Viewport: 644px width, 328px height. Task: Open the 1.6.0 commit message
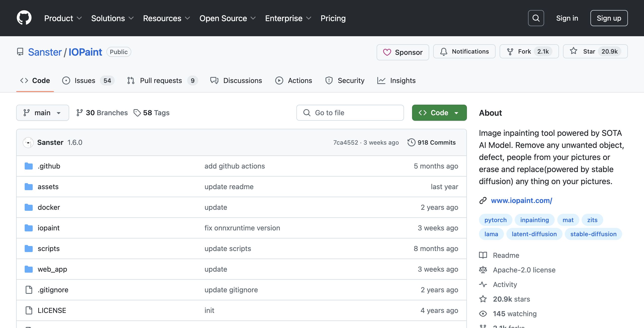tap(75, 142)
